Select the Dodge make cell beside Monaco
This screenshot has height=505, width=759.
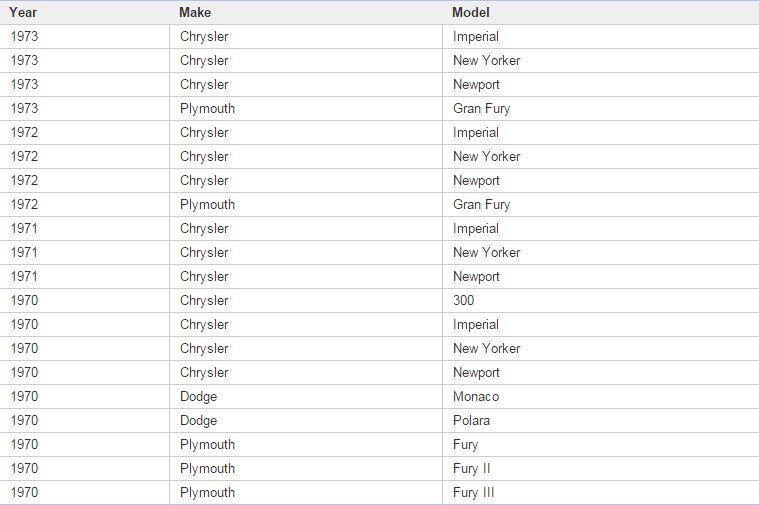tap(306, 397)
